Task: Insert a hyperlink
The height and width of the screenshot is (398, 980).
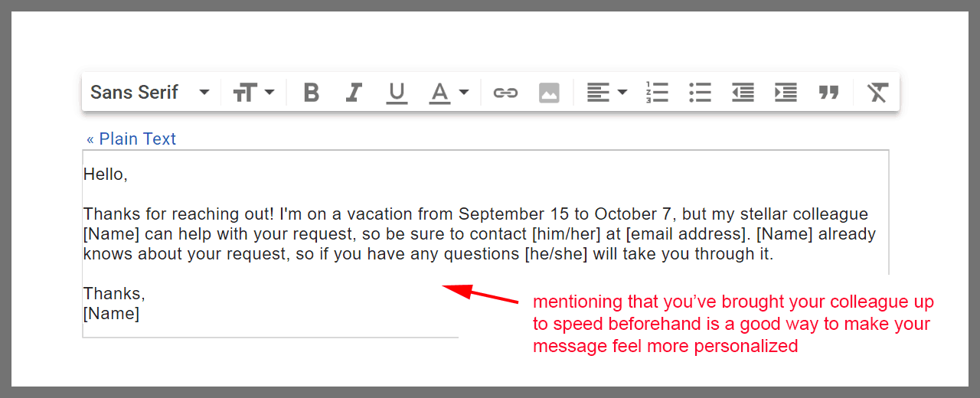Action: [505, 93]
